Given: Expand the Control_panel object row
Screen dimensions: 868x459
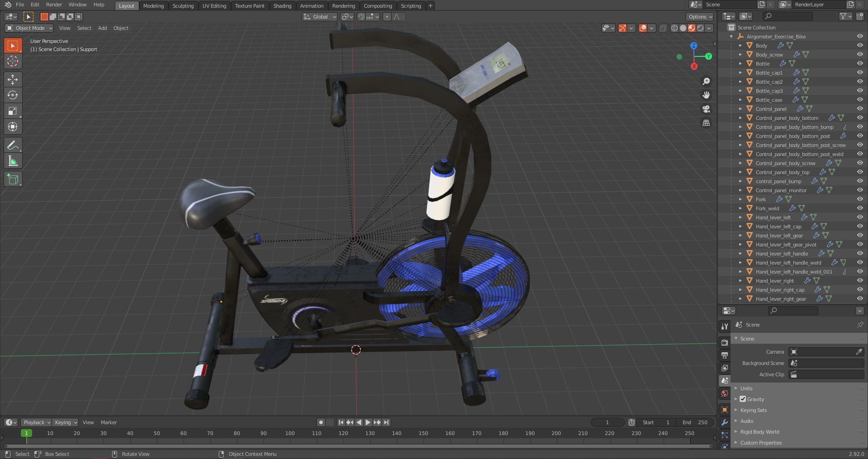Looking at the screenshot, I should pyautogui.click(x=741, y=109).
